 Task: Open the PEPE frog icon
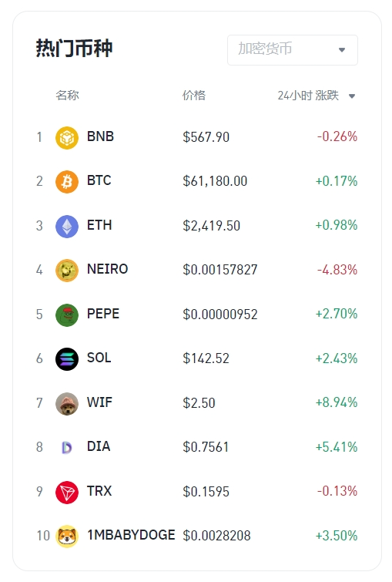coord(67,315)
